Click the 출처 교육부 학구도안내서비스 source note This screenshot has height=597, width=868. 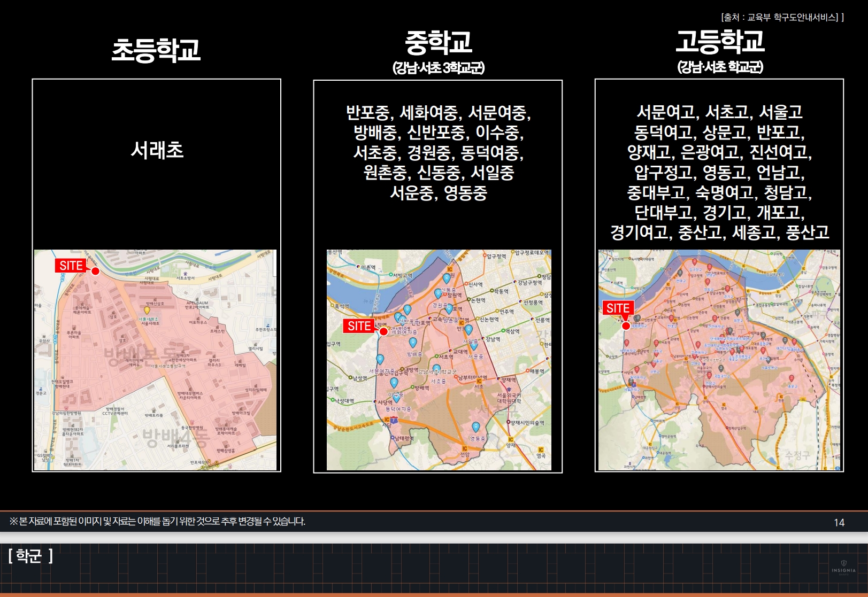click(782, 17)
